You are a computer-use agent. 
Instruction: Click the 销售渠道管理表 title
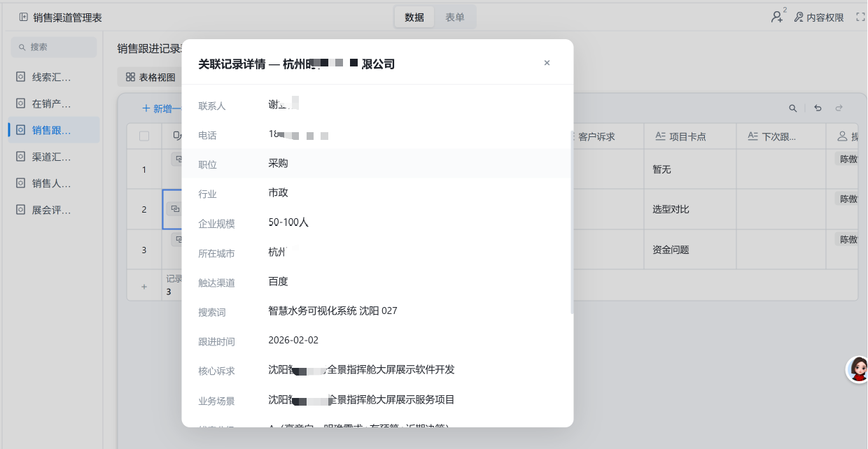tap(68, 17)
